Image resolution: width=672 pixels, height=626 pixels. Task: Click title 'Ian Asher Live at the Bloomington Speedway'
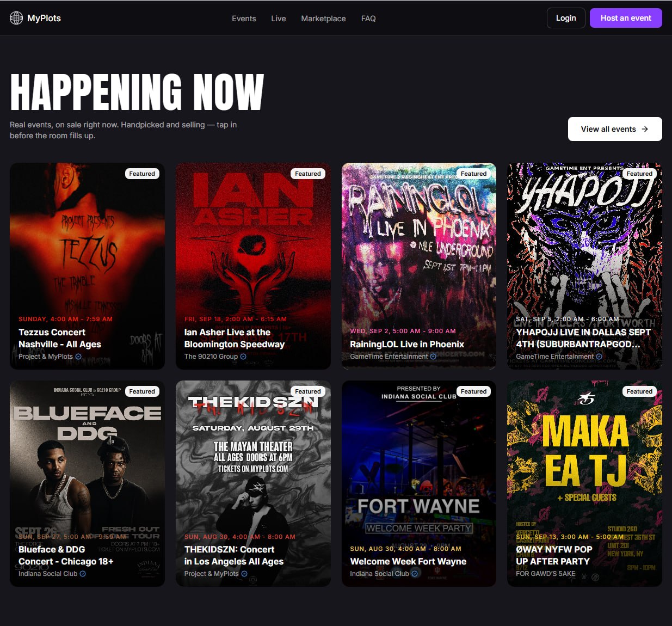[235, 338]
